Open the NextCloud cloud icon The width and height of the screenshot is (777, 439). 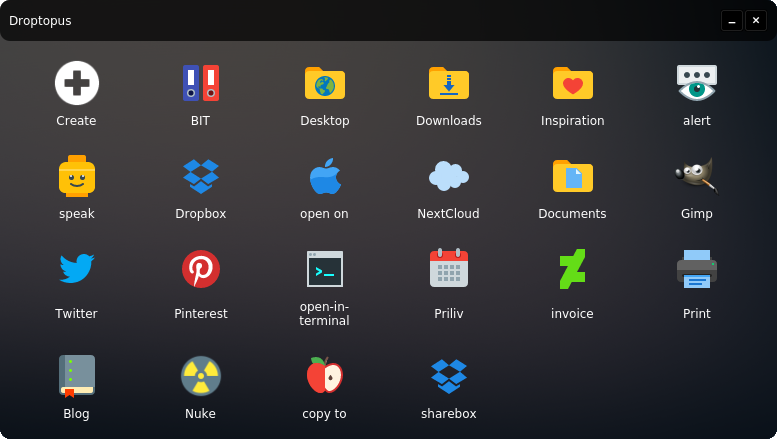point(448,176)
